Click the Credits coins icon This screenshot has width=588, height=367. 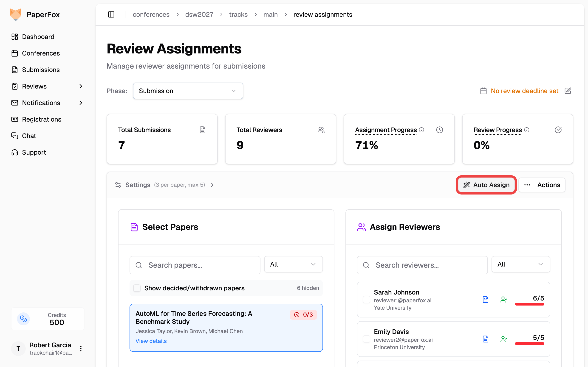(x=23, y=319)
